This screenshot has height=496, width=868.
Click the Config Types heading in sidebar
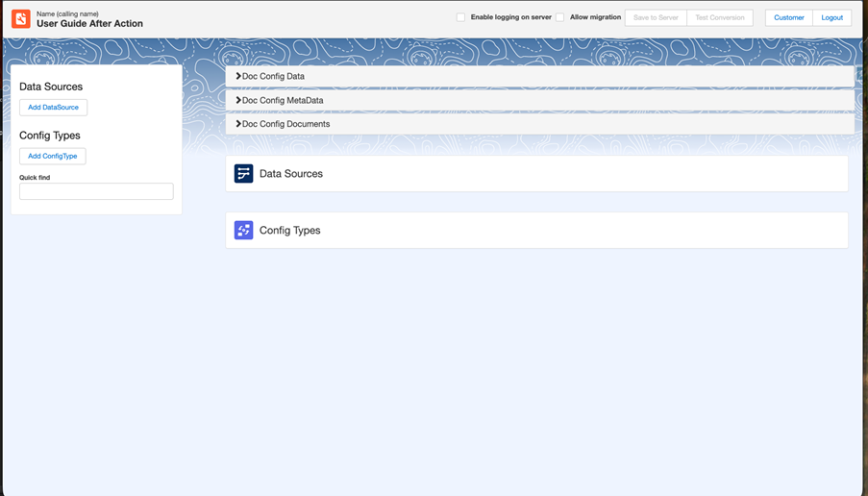click(50, 136)
